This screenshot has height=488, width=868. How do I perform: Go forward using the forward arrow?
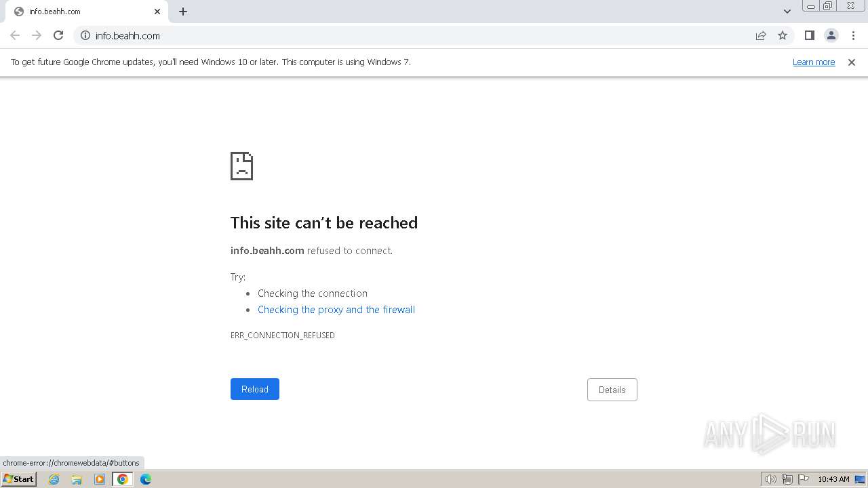click(x=37, y=35)
